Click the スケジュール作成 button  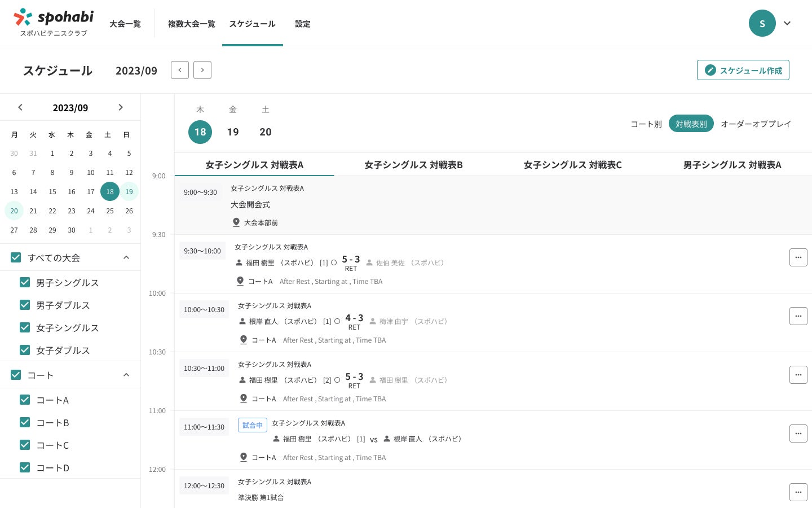pos(743,70)
